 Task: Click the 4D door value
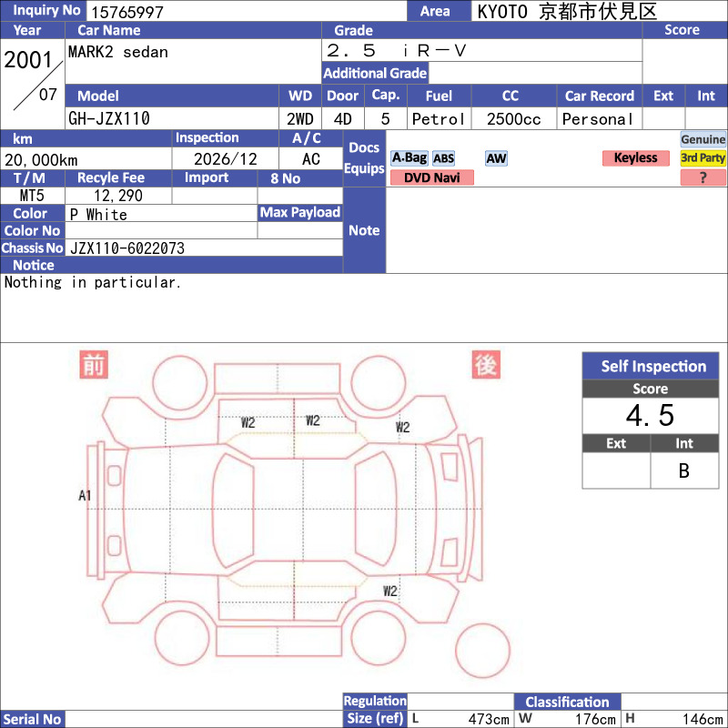pos(343,119)
